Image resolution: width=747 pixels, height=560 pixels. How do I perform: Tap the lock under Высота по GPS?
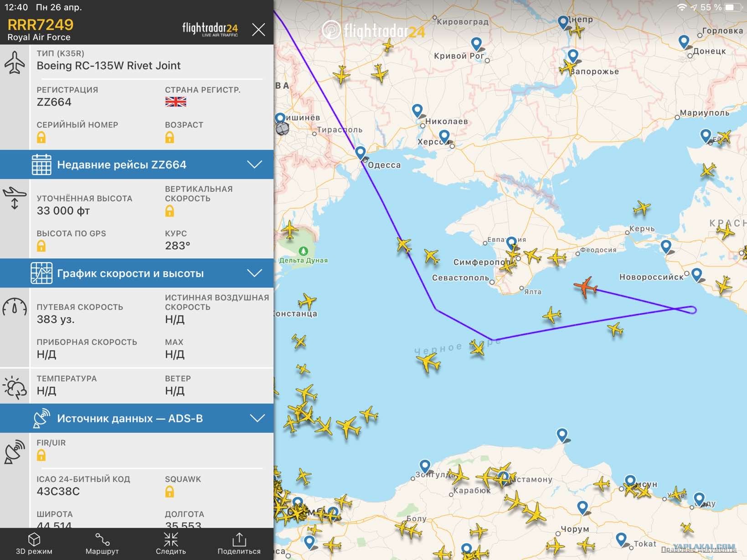click(41, 246)
